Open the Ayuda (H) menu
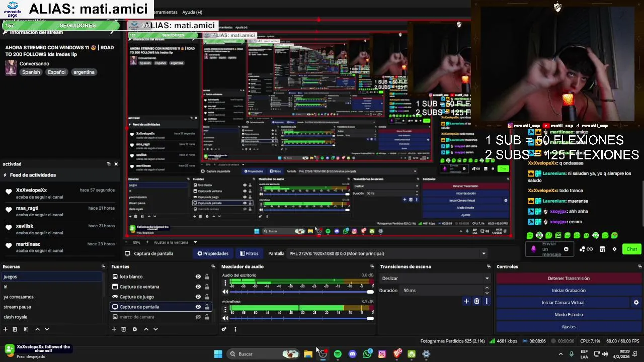The width and height of the screenshot is (644, 362). click(x=192, y=12)
